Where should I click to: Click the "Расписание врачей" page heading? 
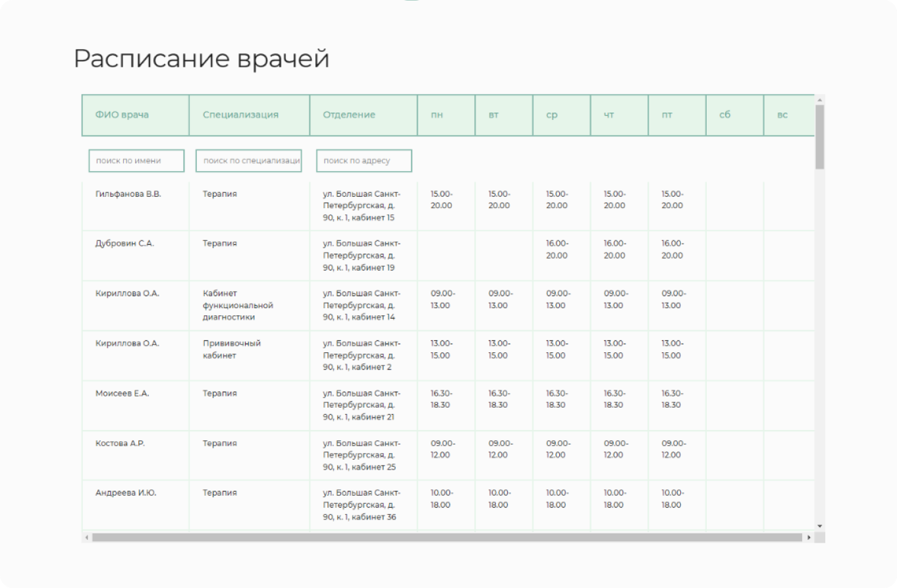click(x=202, y=59)
